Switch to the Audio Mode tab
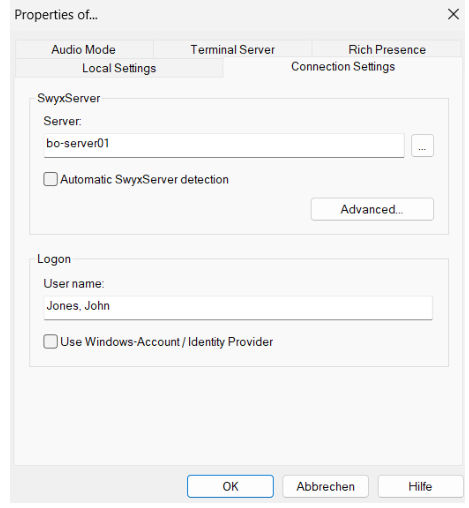 click(x=84, y=49)
